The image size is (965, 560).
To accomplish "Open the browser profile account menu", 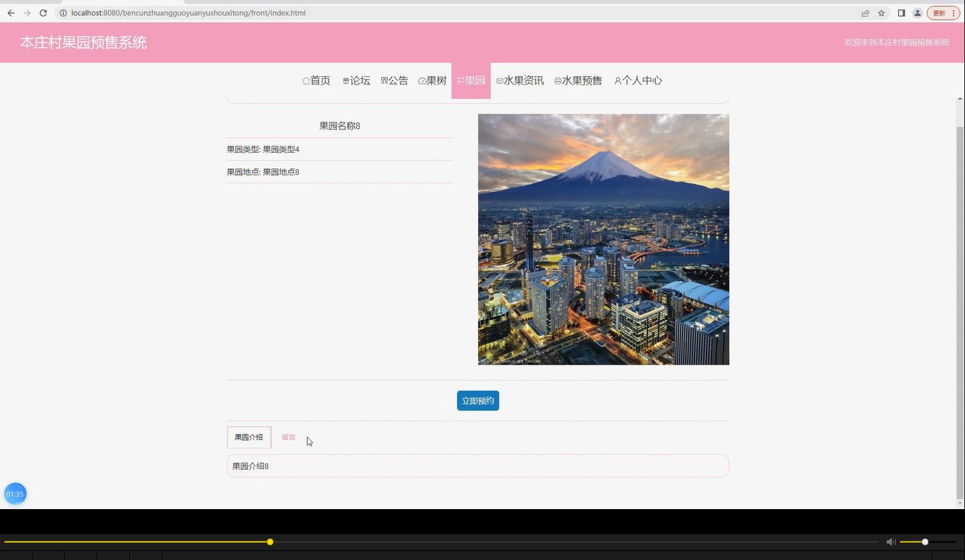I will [917, 13].
